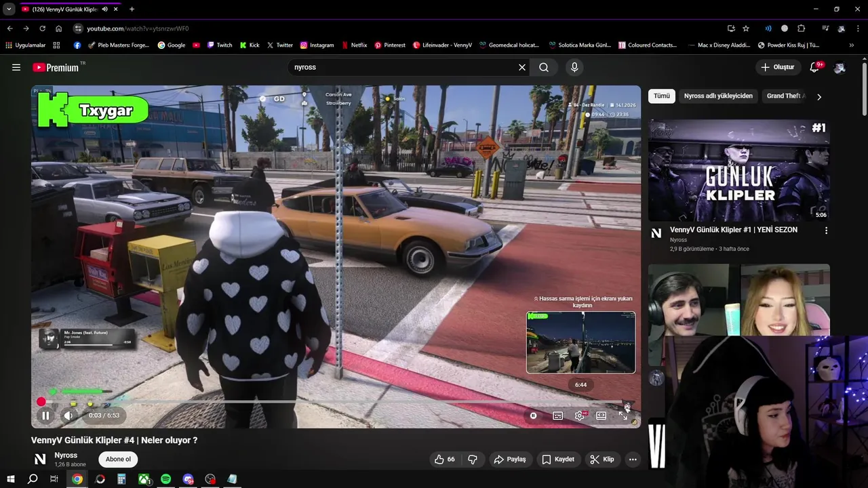Open the Chrome extensions puzzle menu
The width and height of the screenshot is (868, 488).
802,28
